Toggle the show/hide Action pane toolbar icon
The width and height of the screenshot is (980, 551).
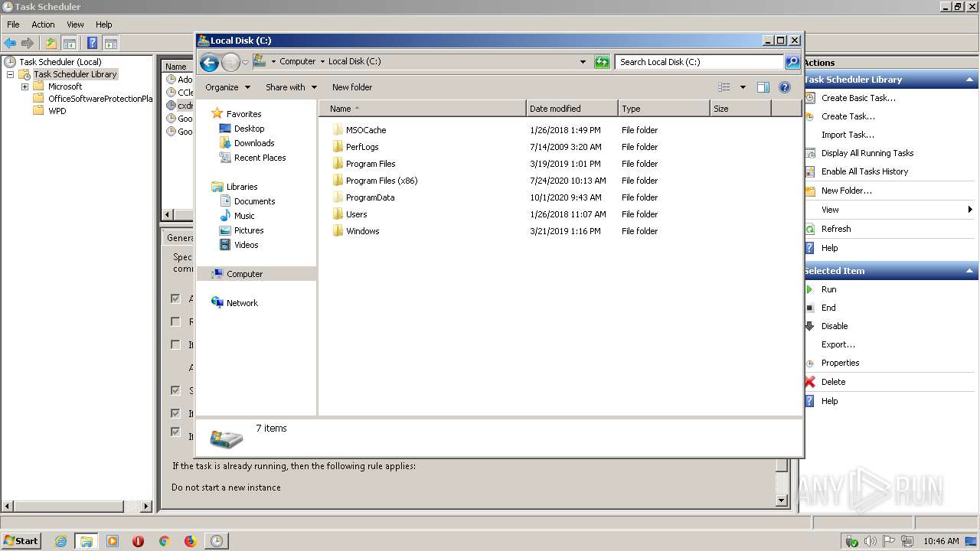coord(111,43)
